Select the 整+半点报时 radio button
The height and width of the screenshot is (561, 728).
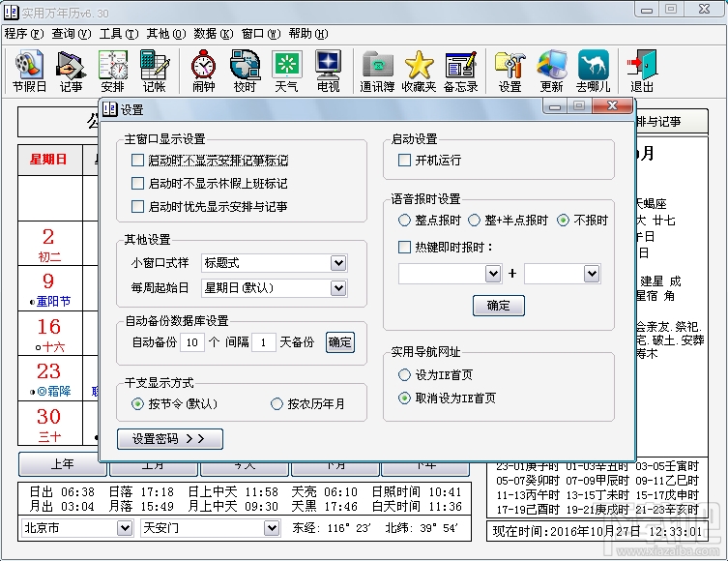474,221
